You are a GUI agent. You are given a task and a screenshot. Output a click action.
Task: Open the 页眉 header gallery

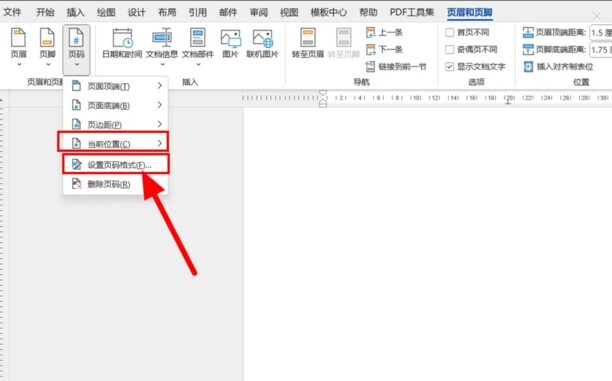pos(18,47)
